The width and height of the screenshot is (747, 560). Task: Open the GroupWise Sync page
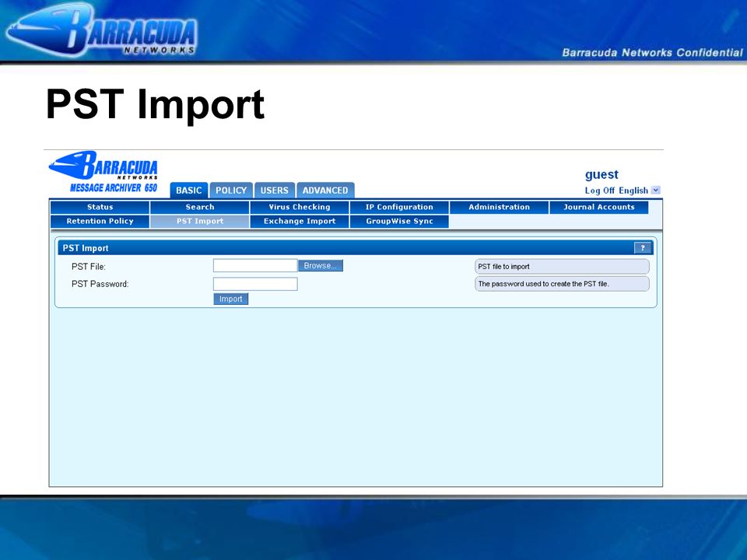click(x=399, y=222)
